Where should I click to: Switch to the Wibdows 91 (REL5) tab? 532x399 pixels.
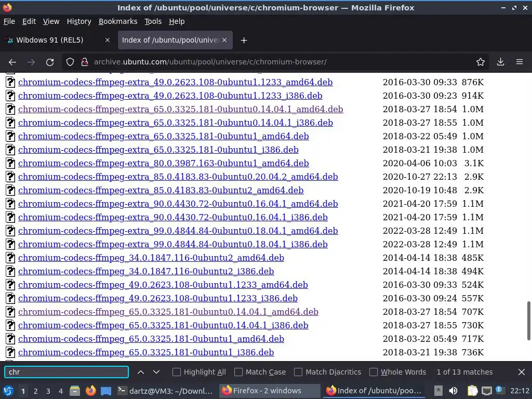click(x=58, y=40)
